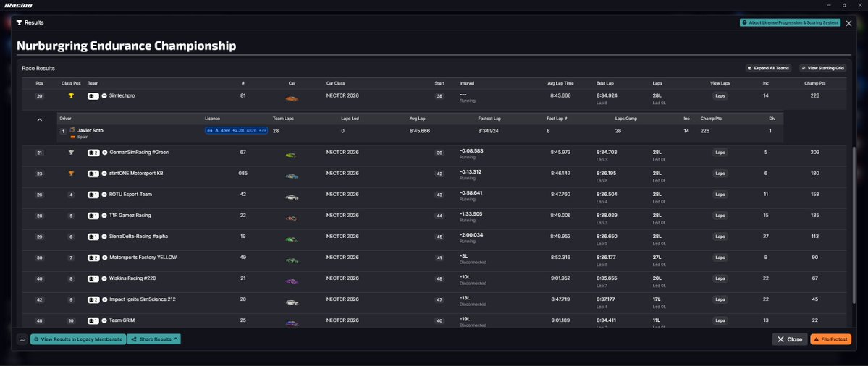Expand Impact Ignite SimScience 212 team
This screenshot has height=366, width=868.
click(x=104, y=299)
